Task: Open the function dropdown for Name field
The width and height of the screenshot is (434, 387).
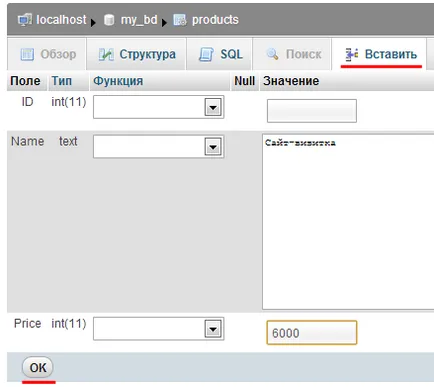Action: [x=159, y=147]
